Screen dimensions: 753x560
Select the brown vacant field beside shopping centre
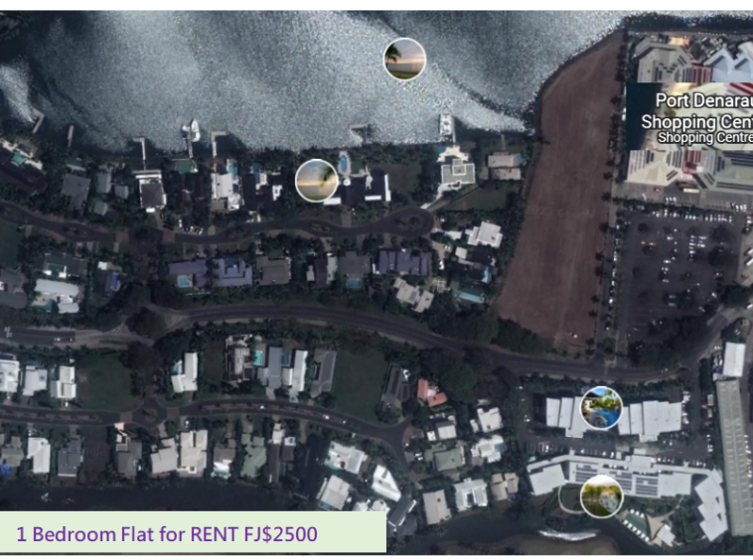point(560,204)
